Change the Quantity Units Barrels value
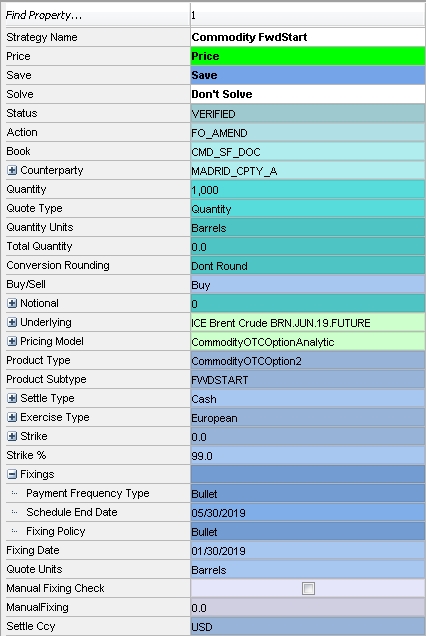This screenshot has width=426, height=636. pyautogui.click(x=308, y=228)
